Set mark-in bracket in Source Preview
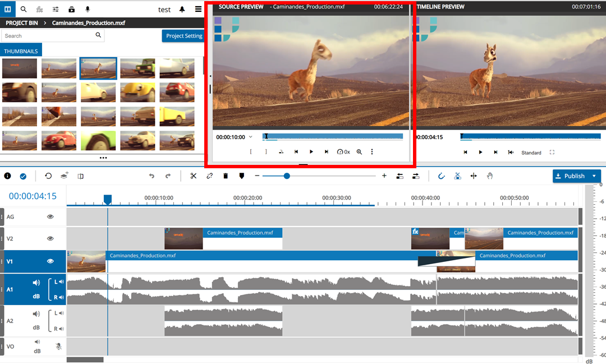This screenshot has width=606, height=364. point(251,152)
